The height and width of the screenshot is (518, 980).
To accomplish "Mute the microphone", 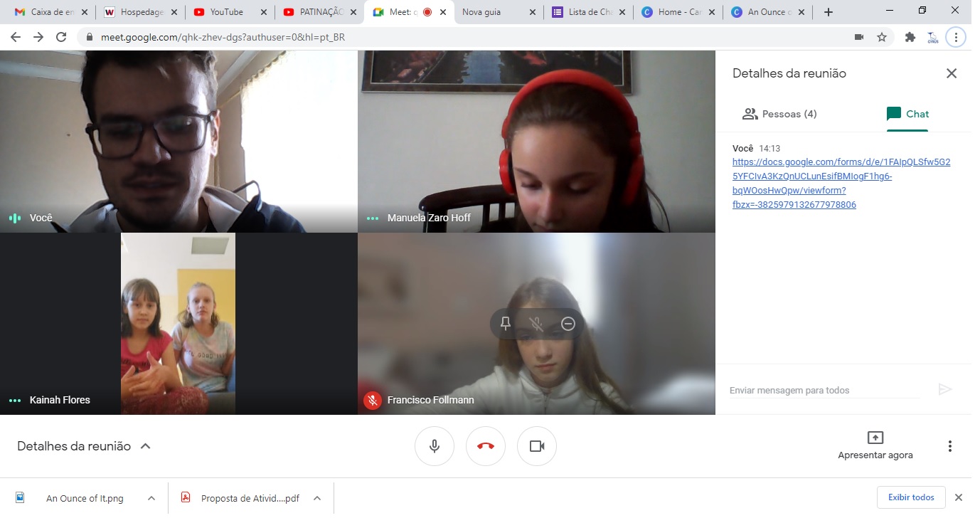I will (x=435, y=446).
